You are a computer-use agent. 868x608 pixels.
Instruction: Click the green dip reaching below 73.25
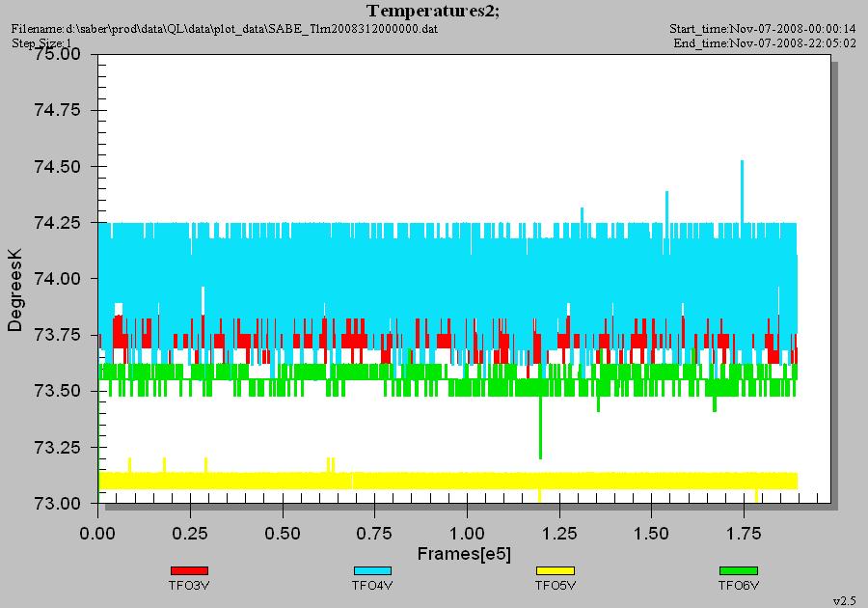pyautogui.click(x=540, y=428)
